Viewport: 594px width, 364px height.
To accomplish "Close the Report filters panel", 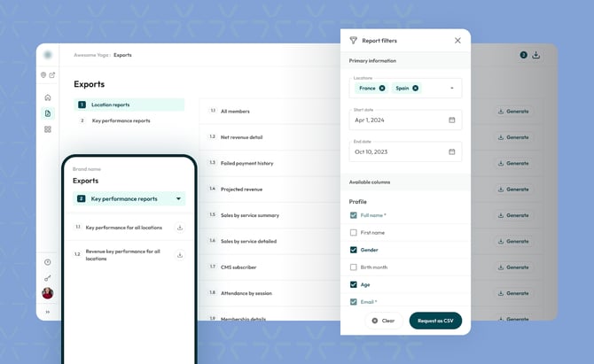I will (x=457, y=41).
